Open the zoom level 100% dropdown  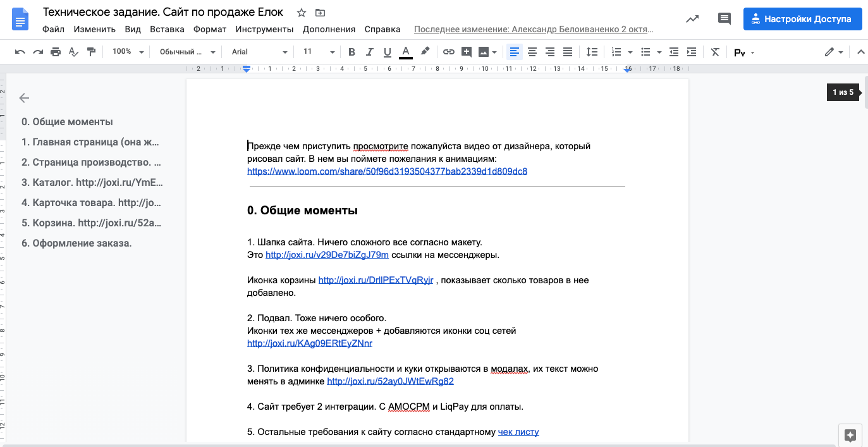pyautogui.click(x=128, y=52)
